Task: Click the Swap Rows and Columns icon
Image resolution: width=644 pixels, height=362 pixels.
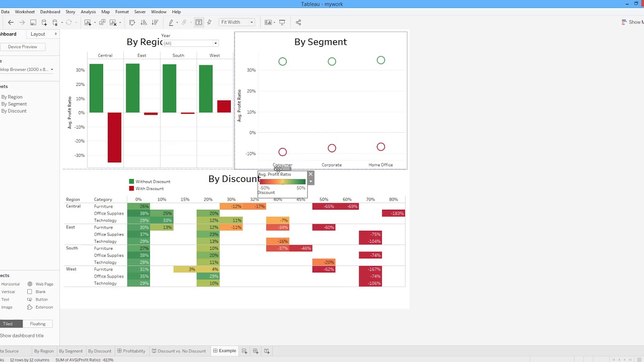Action: pyautogui.click(x=132, y=22)
